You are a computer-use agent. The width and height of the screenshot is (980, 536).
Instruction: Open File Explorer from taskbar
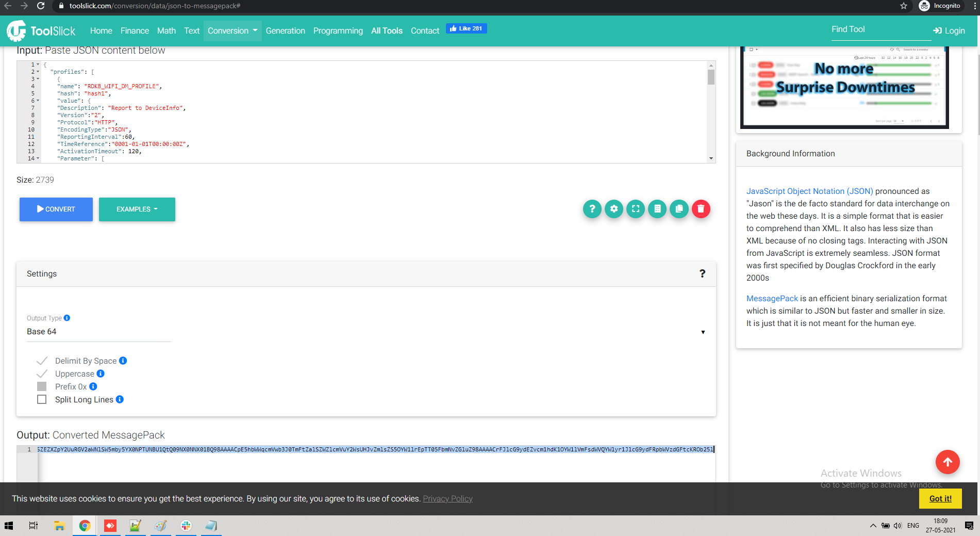(x=59, y=526)
